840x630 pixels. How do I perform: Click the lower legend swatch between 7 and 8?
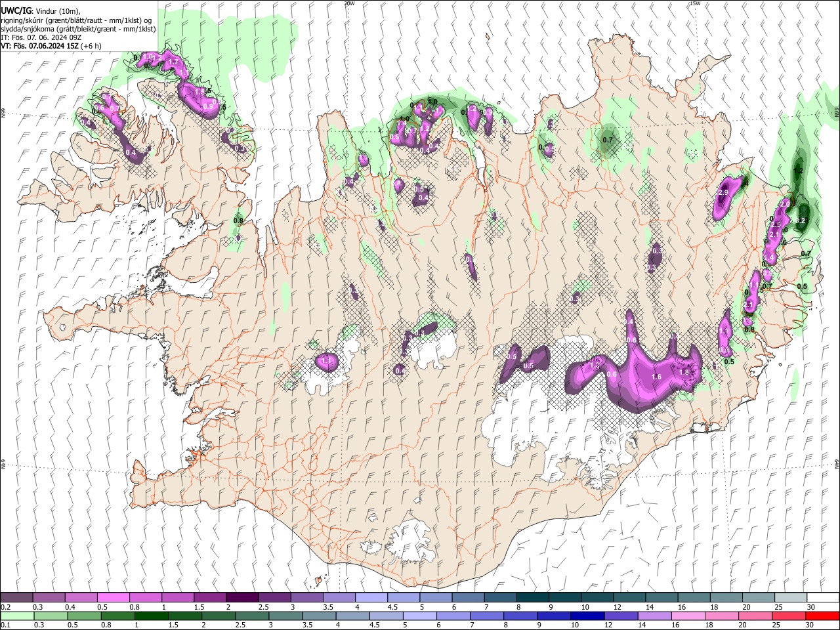coord(487,616)
